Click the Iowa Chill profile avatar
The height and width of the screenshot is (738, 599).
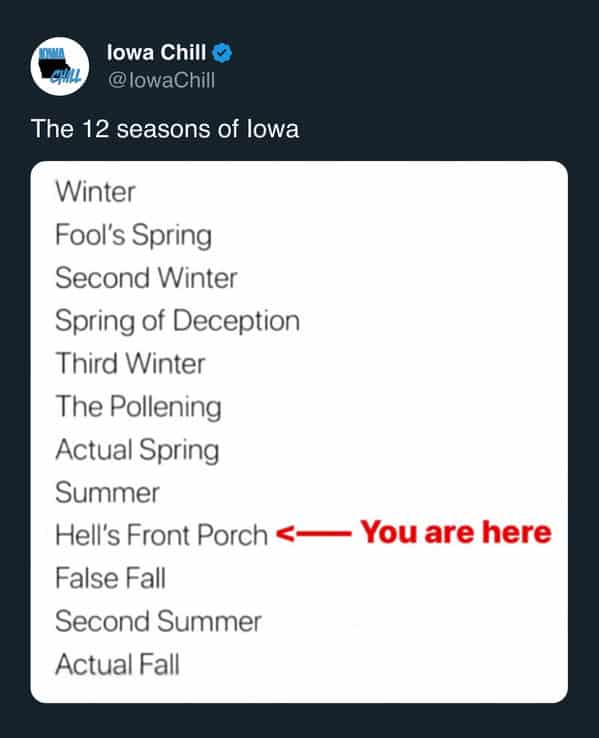coord(60,66)
